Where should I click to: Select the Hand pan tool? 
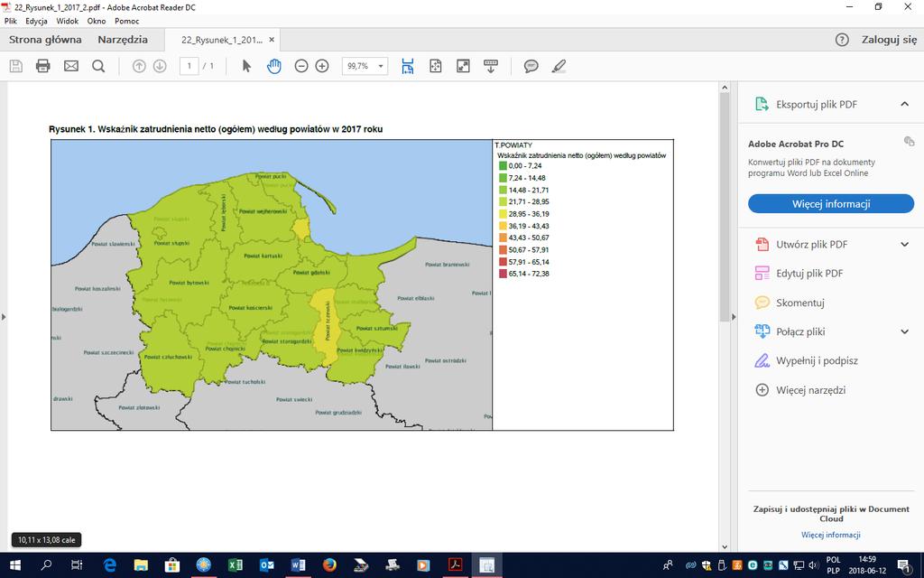click(274, 66)
